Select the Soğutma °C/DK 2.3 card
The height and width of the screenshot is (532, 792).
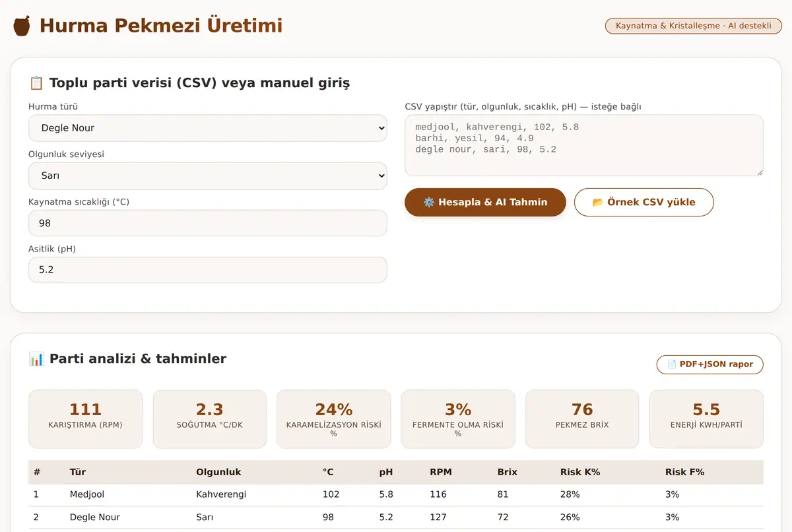point(210,419)
